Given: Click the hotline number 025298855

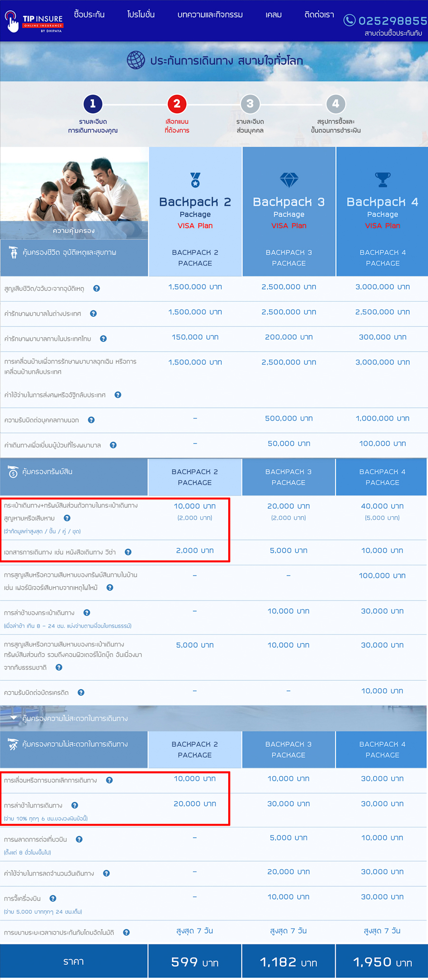Looking at the screenshot, I should 392,20.
